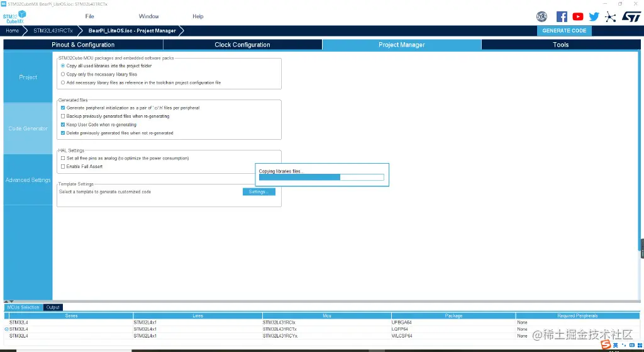Open the Help menu
This screenshot has width=644, height=352.
point(198,16)
